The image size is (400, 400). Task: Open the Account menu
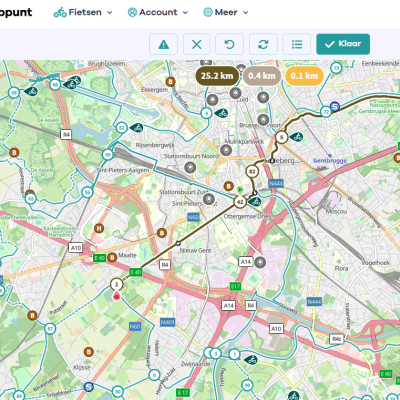coord(158,12)
